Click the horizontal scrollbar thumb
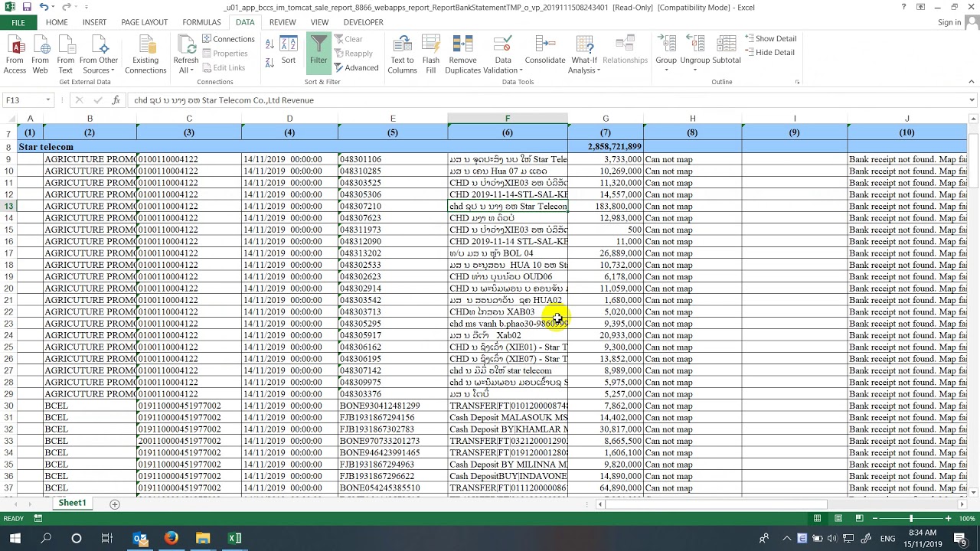Image resolution: width=980 pixels, height=551 pixels. point(717,504)
